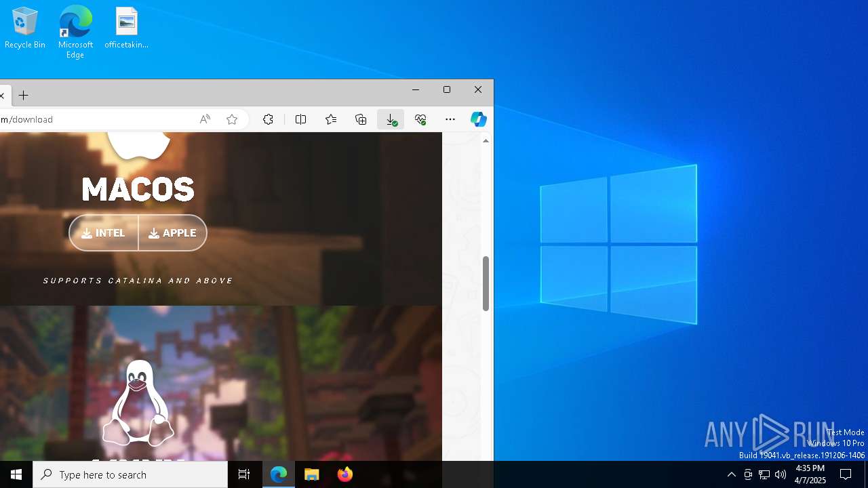This screenshot has height=488, width=868.
Task: Click the vertical scrollbar thumb of the page
Action: click(x=486, y=283)
